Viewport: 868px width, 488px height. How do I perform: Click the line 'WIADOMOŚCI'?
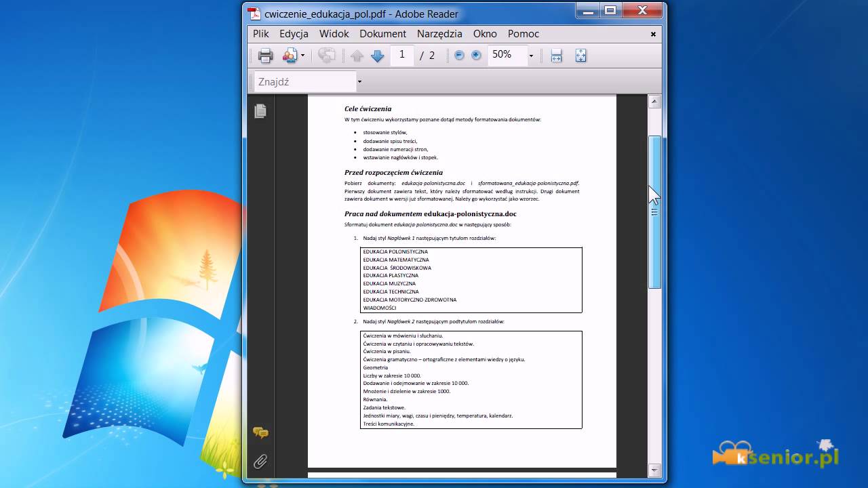tap(379, 308)
